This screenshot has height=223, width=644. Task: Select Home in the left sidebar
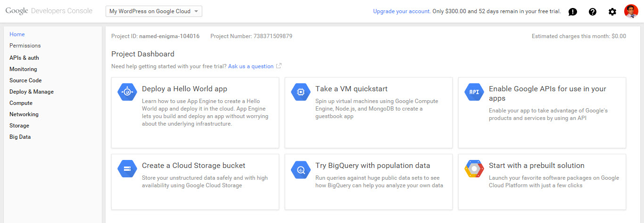click(17, 34)
